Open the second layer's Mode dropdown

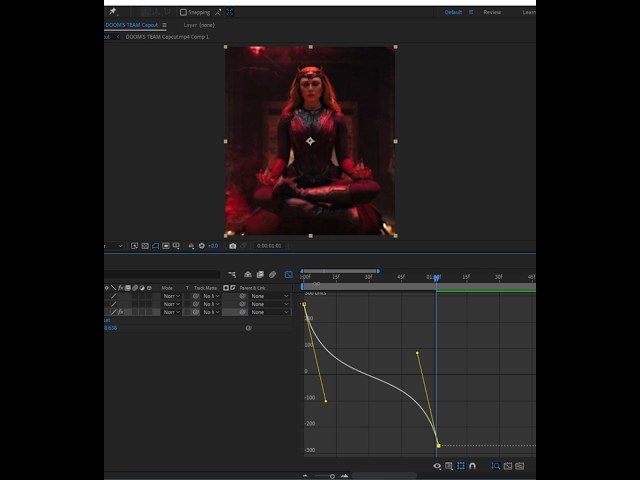point(171,304)
